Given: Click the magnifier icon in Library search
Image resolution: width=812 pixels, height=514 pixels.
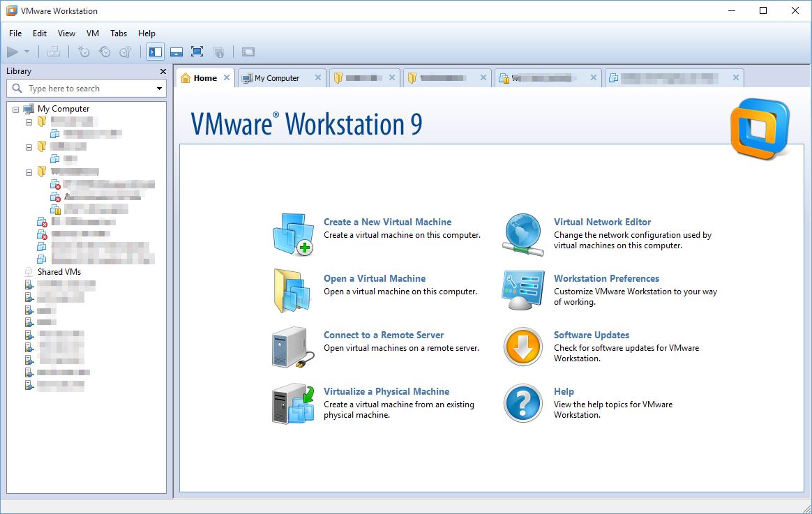Looking at the screenshot, I should (17, 88).
